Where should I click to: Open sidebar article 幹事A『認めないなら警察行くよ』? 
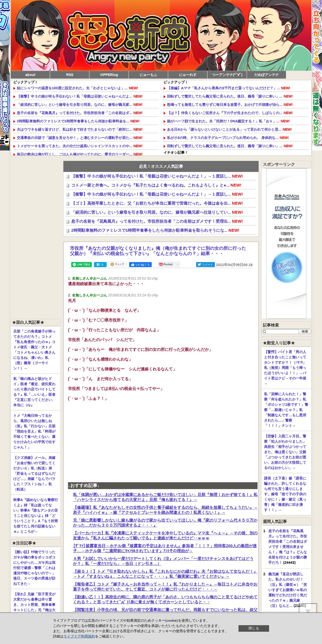tap(36, 516)
